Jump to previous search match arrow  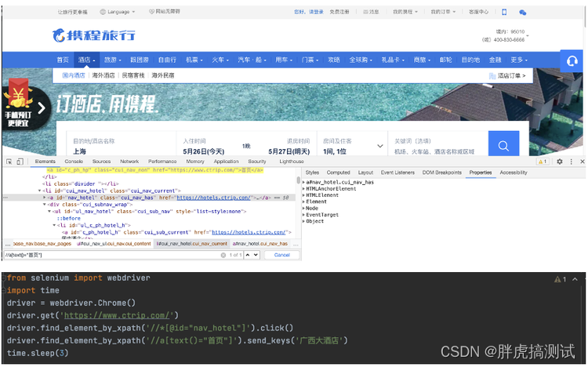coord(248,255)
